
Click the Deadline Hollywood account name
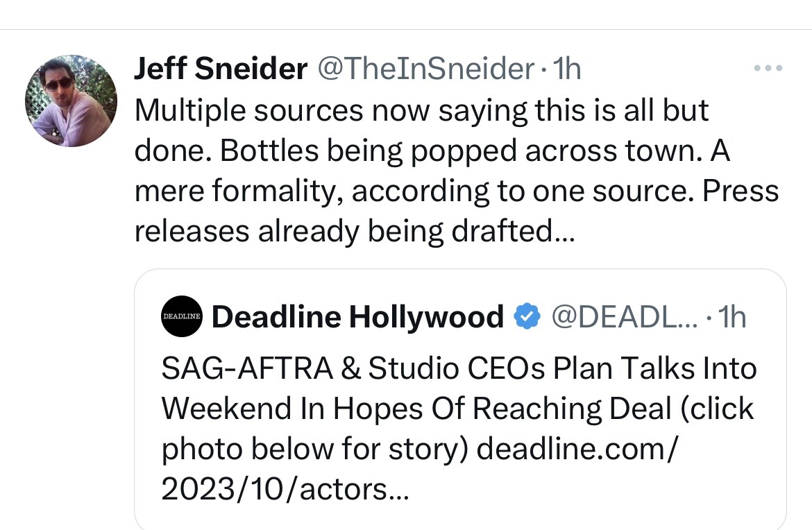[x=357, y=316]
